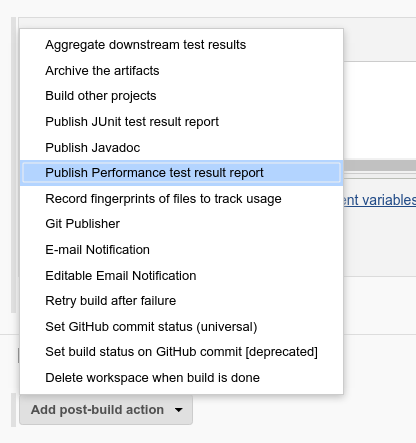Select Aggregate downstream test results
This screenshot has width=416, height=443.
(181, 45)
